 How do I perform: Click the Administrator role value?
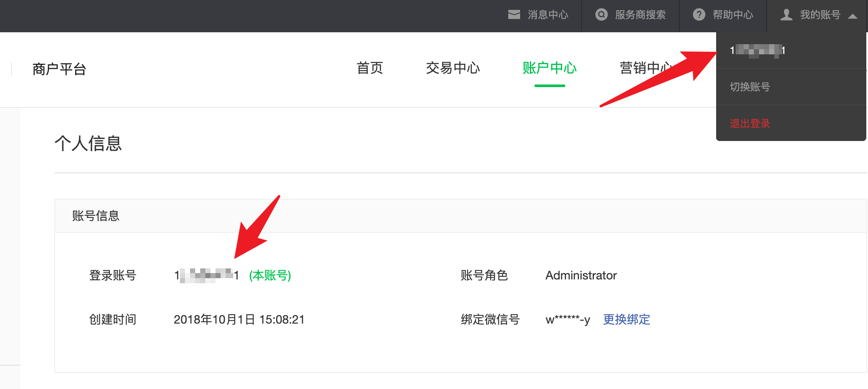[581, 275]
